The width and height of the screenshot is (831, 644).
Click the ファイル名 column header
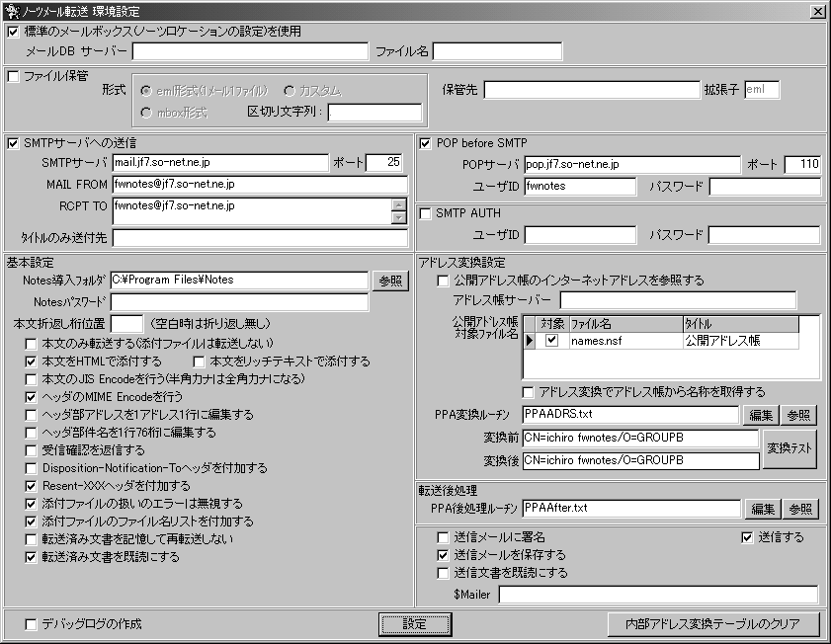point(625,324)
